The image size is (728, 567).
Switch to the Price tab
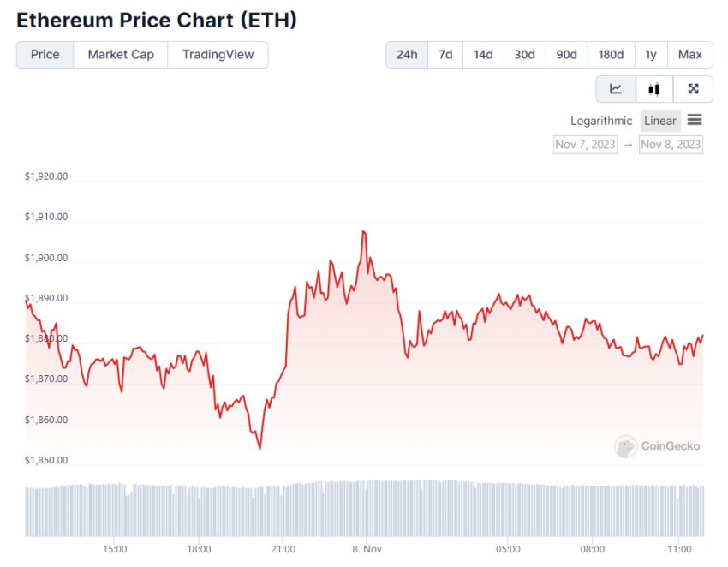pos(45,55)
